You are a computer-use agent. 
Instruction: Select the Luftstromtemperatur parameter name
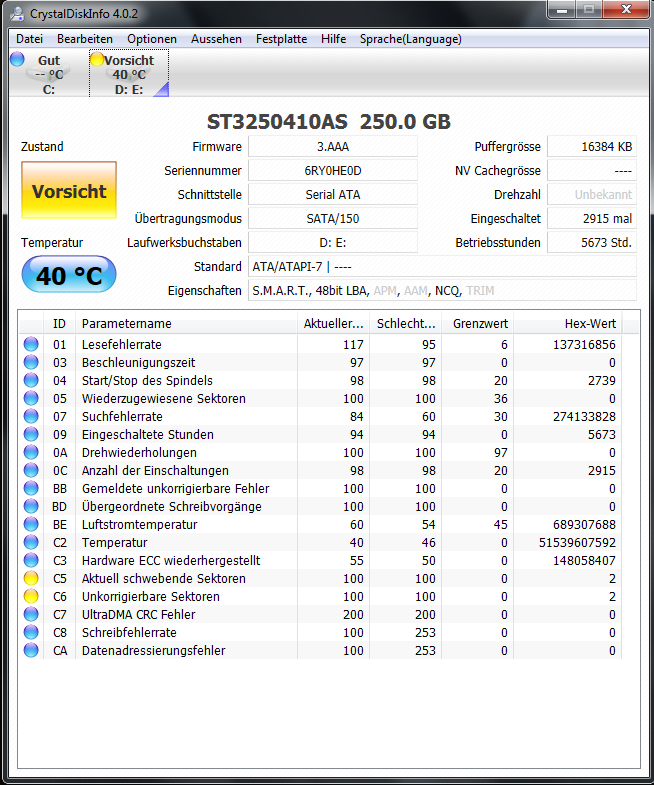(x=140, y=525)
